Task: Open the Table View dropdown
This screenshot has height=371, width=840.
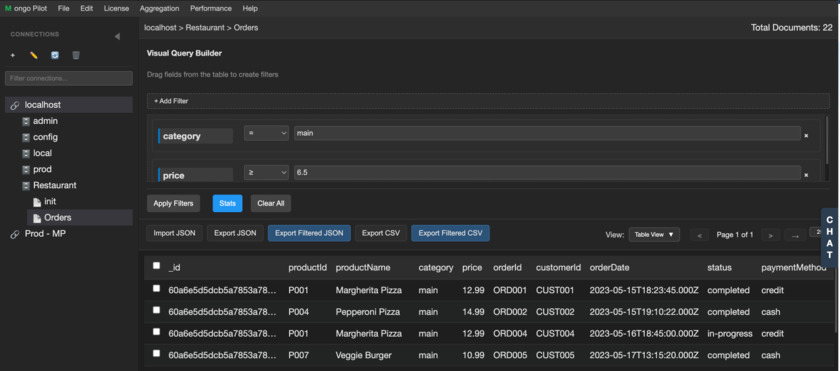Action: coord(654,234)
